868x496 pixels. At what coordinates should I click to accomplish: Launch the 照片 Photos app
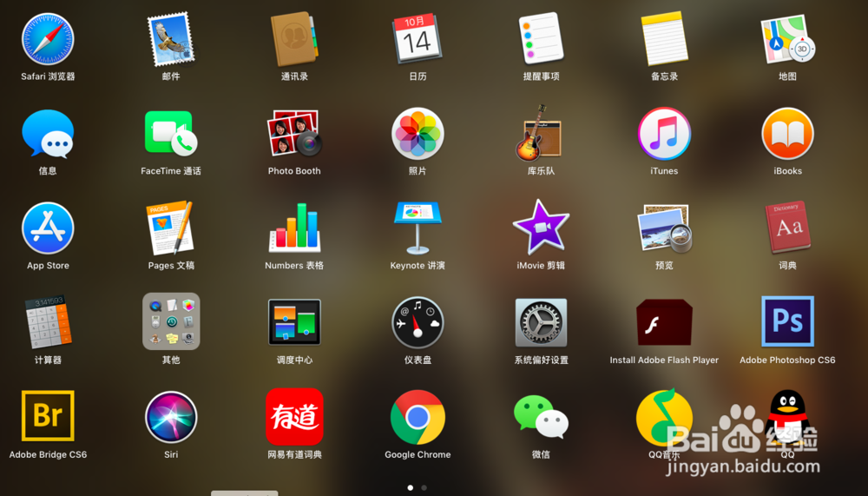click(x=418, y=134)
